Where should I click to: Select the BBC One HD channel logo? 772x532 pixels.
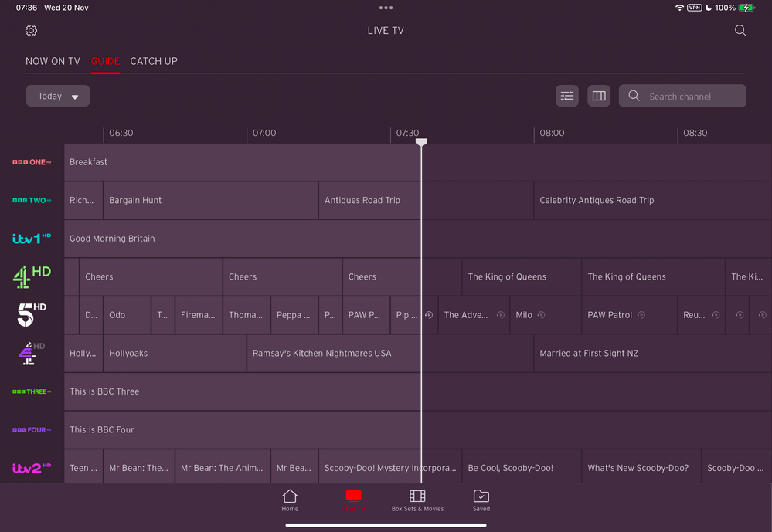32,162
